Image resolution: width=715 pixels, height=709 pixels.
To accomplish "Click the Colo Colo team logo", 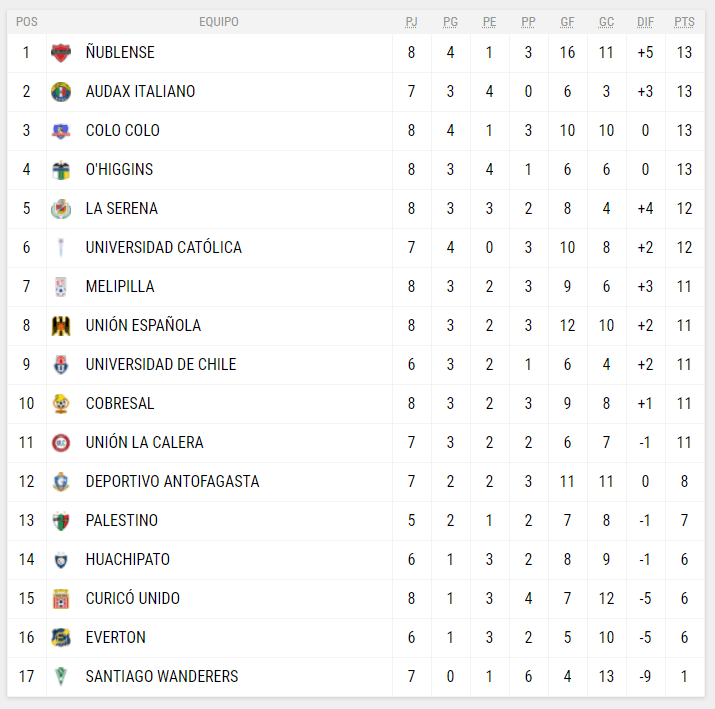I will click(x=61, y=131).
